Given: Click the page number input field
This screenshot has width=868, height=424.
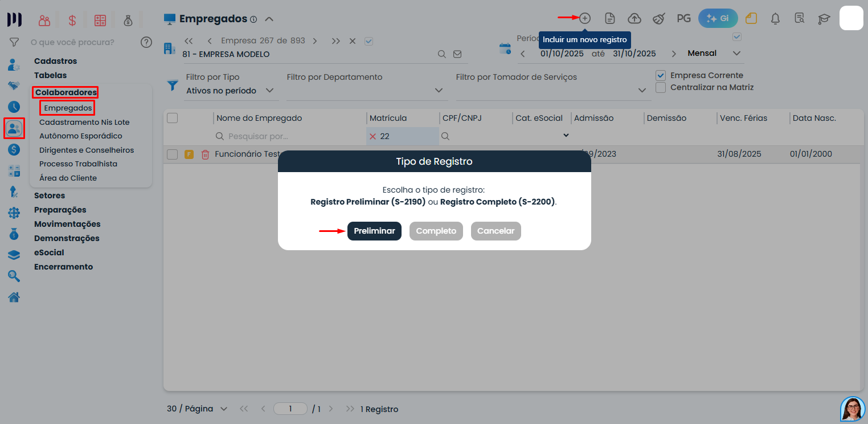Looking at the screenshot, I should point(290,409).
